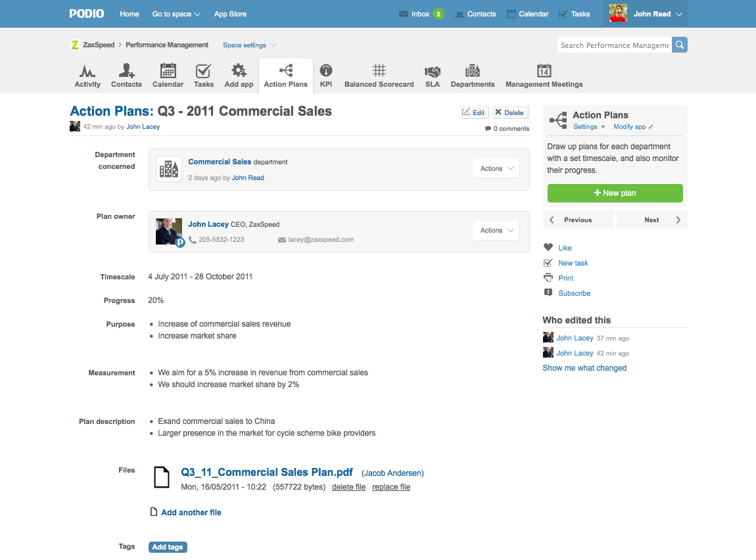Expand the Go to space dropdown
This screenshot has width=756, height=560.
click(x=176, y=14)
